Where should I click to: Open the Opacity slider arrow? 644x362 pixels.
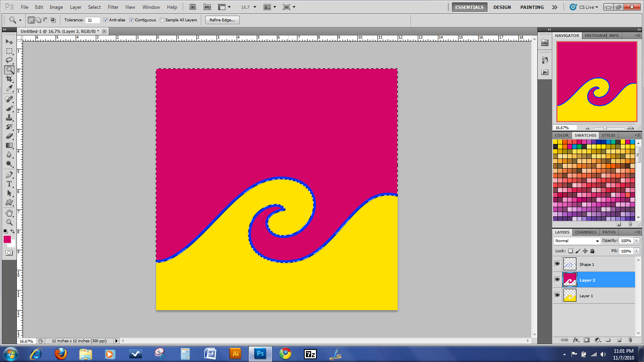[x=637, y=241]
